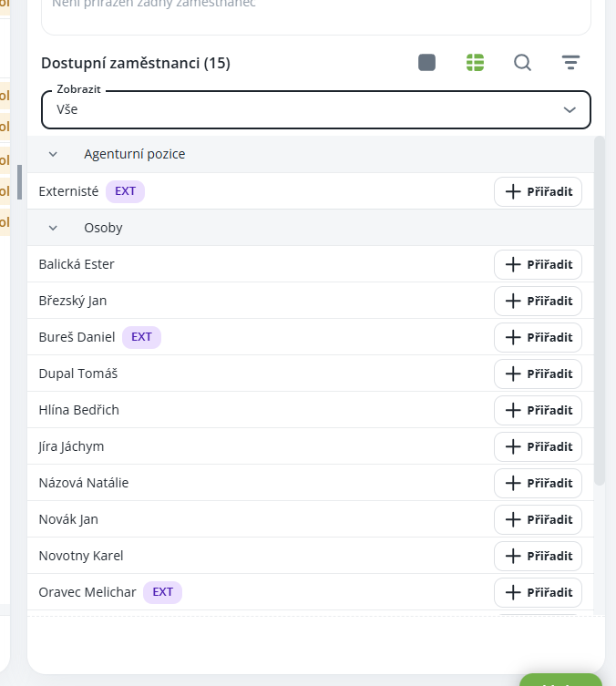Assign Názová Natálie using Přiřadit
This screenshot has height=686, width=616.
(538, 483)
